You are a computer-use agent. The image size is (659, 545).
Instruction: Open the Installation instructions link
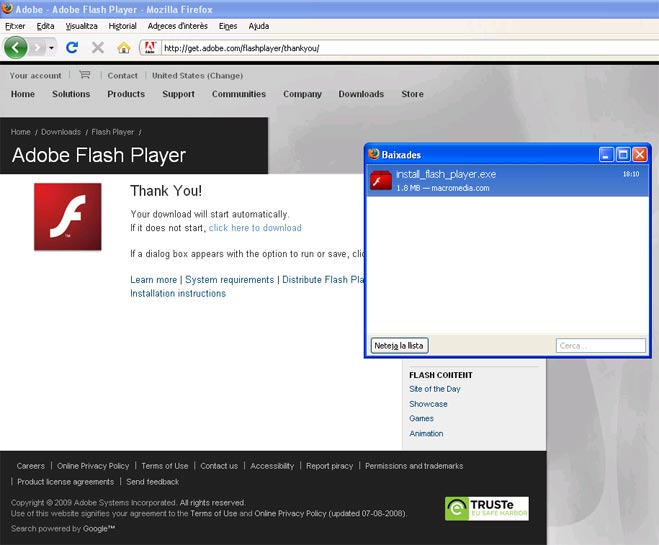[178, 293]
